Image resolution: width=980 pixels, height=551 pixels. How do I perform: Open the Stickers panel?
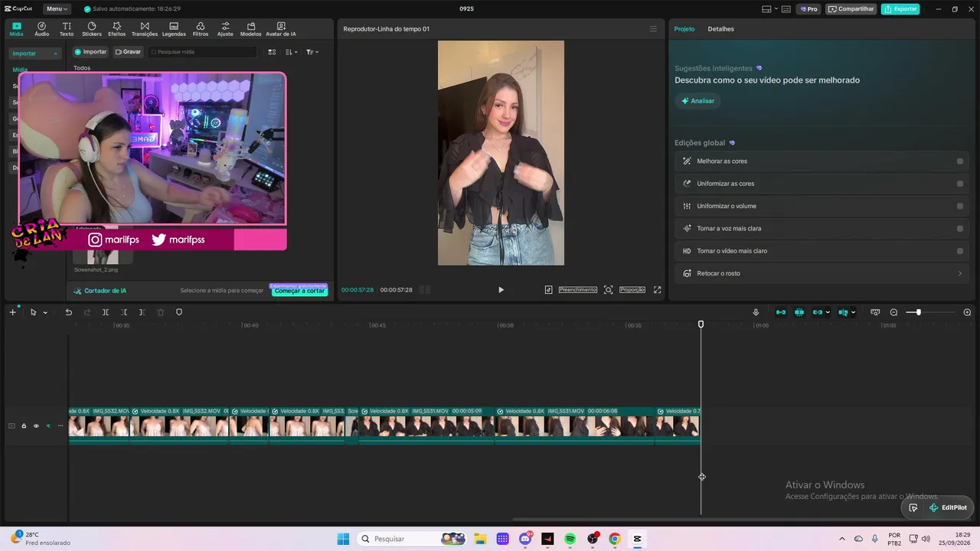coord(92,29)
